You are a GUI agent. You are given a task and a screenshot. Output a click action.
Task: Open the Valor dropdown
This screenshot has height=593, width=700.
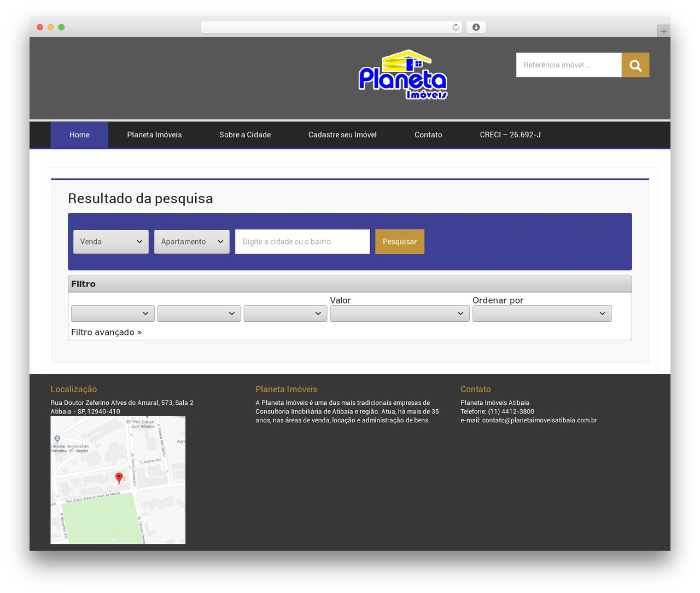[400, 313]
